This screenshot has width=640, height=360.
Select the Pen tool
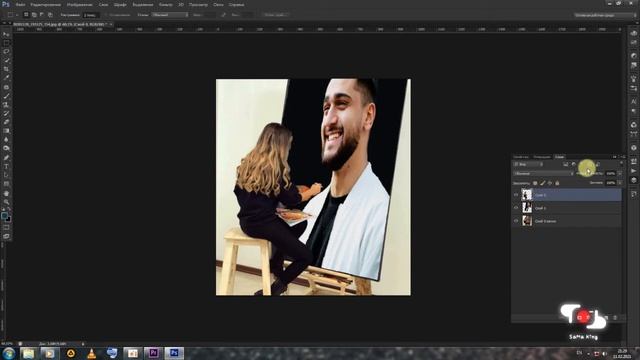coord(6,158)
